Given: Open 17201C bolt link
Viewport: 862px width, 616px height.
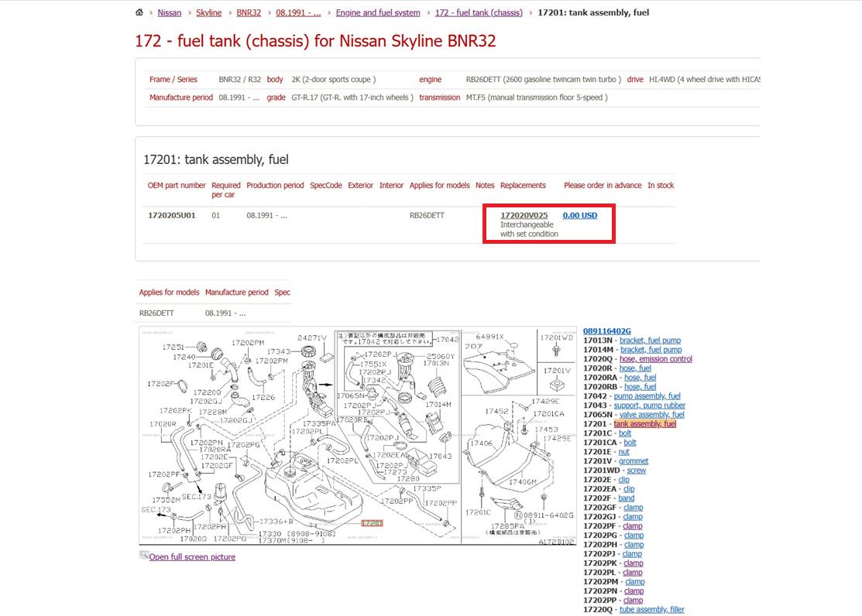Looking at the screenshot, I should pos(625,433).
